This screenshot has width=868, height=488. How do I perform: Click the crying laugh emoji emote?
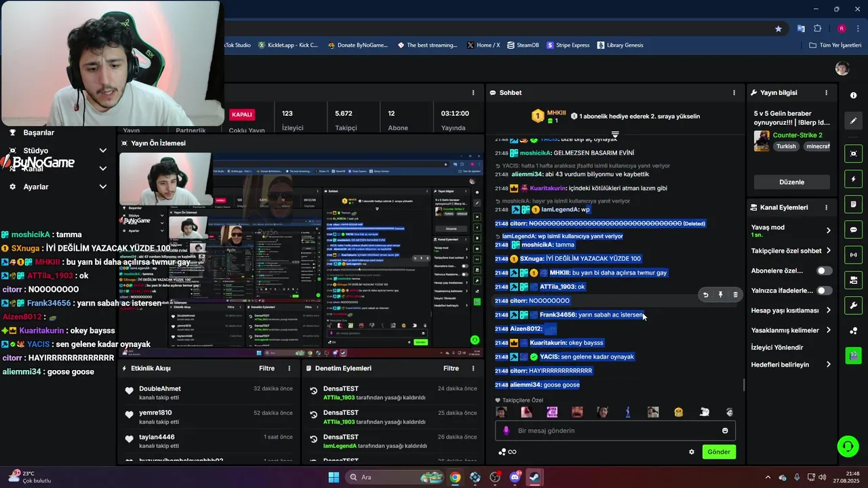pos(678,412)
